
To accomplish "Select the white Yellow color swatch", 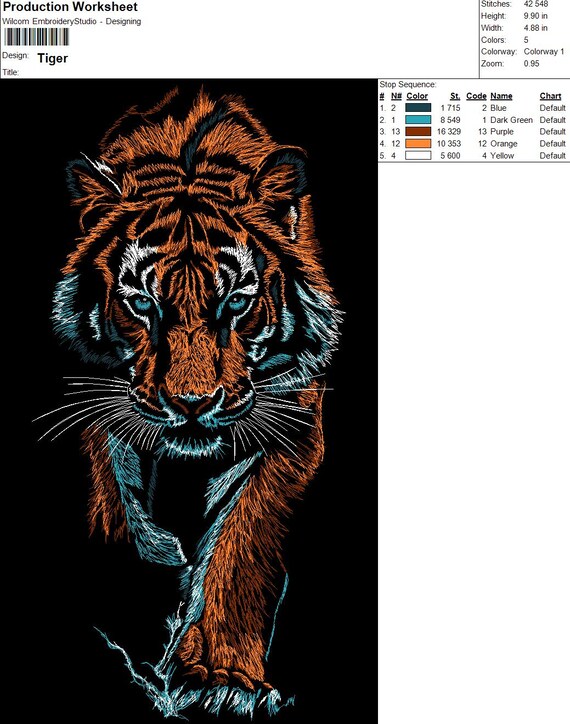I will click(x=418, y=156).
